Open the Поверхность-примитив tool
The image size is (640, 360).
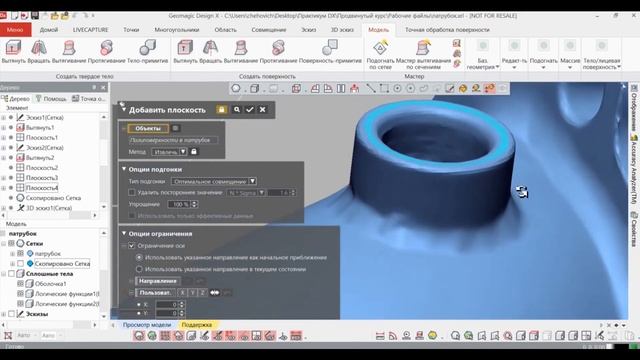[330, 51]
